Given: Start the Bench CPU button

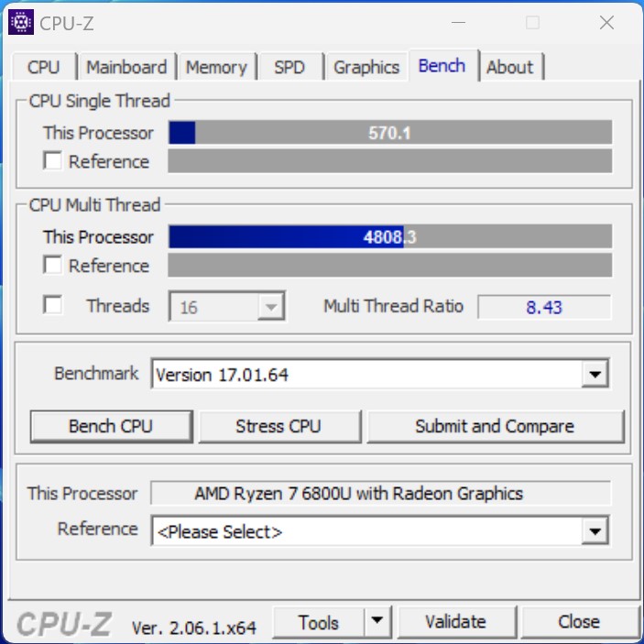Looking at the screenshot, I should (112, 426).
